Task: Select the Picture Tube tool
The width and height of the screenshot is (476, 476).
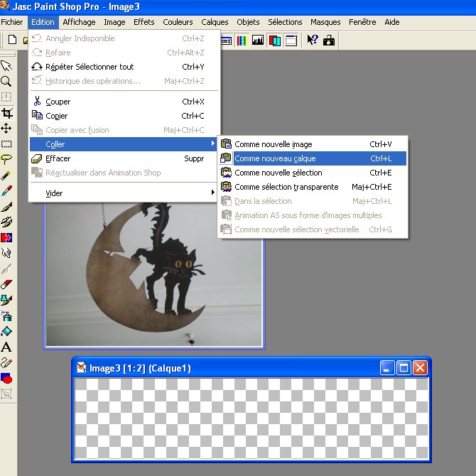Action: (x=6, y=300)
